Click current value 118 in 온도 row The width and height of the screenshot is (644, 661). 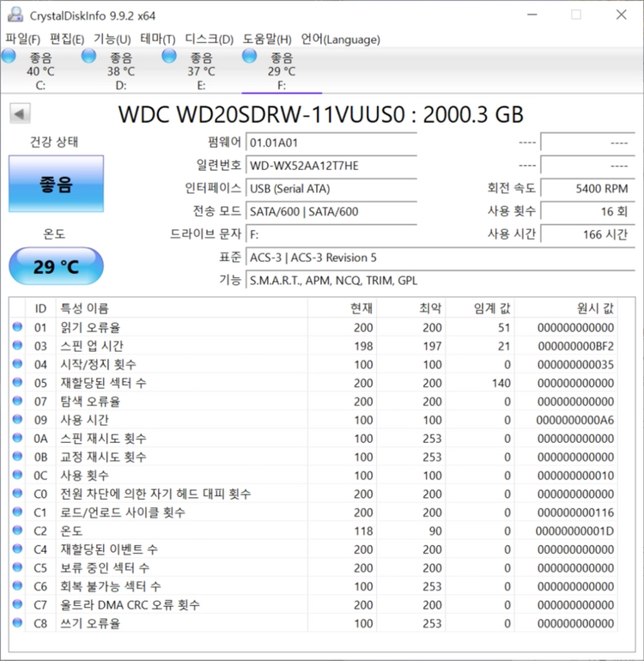point(363,531)
